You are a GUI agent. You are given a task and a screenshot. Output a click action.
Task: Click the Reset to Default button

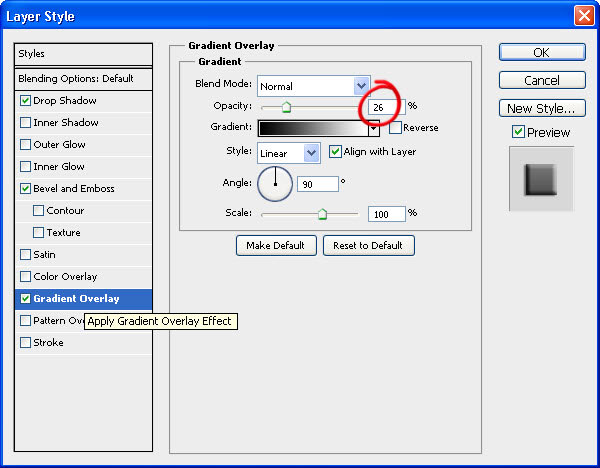tap(368, 245)
